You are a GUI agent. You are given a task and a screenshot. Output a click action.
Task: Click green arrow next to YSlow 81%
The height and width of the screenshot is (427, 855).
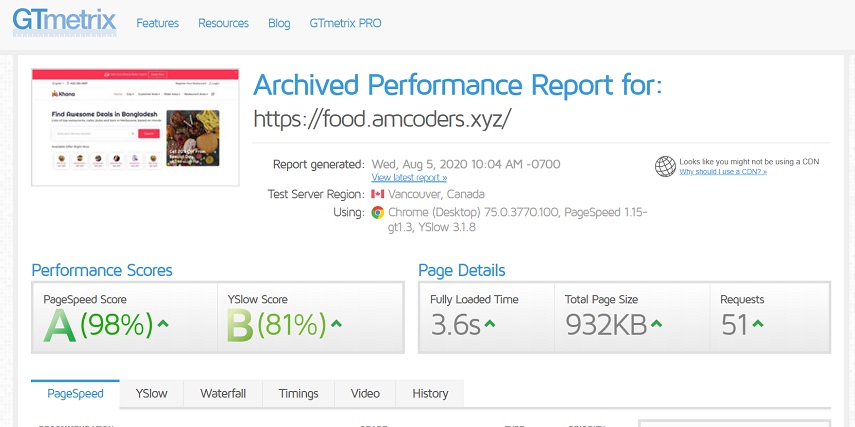pos(336,324)
